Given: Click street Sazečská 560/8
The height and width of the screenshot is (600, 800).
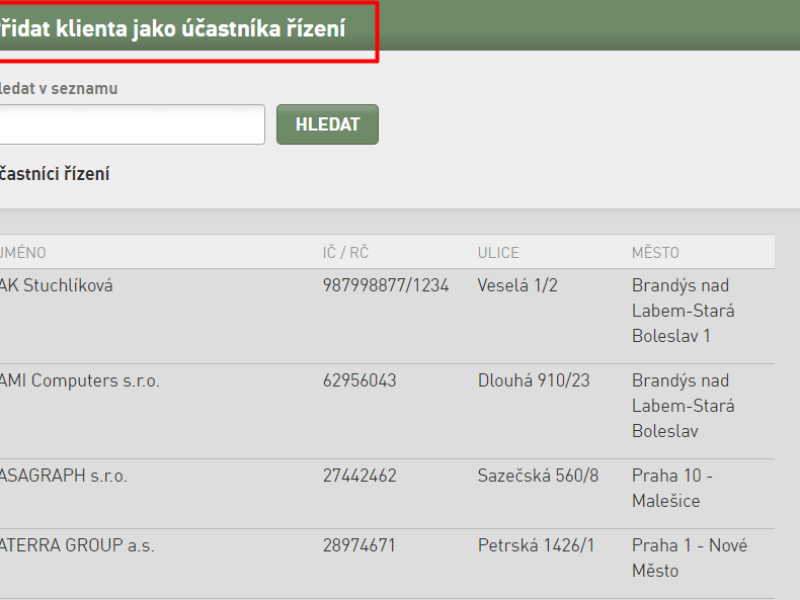Looking at the screenshot, I should click(x=538, y=476).
